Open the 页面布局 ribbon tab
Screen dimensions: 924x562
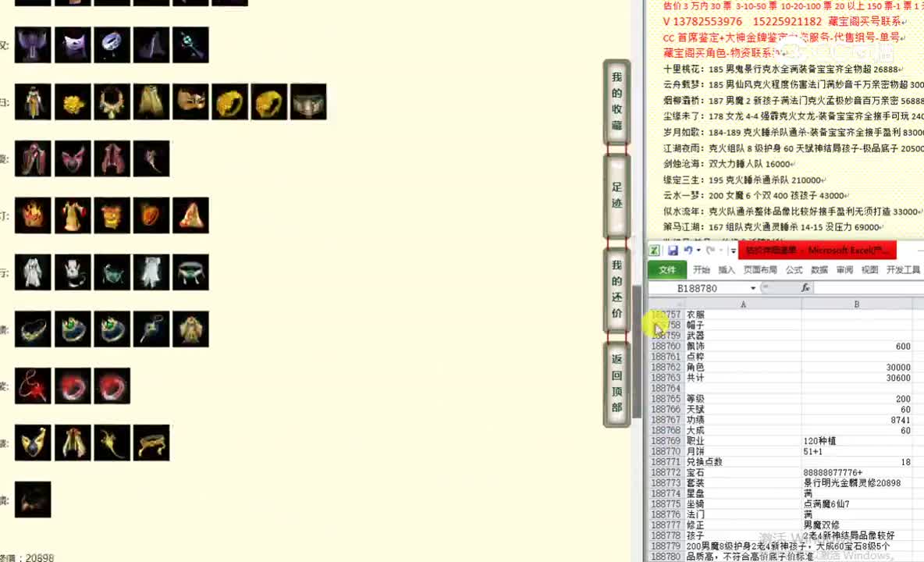(760, 270)
